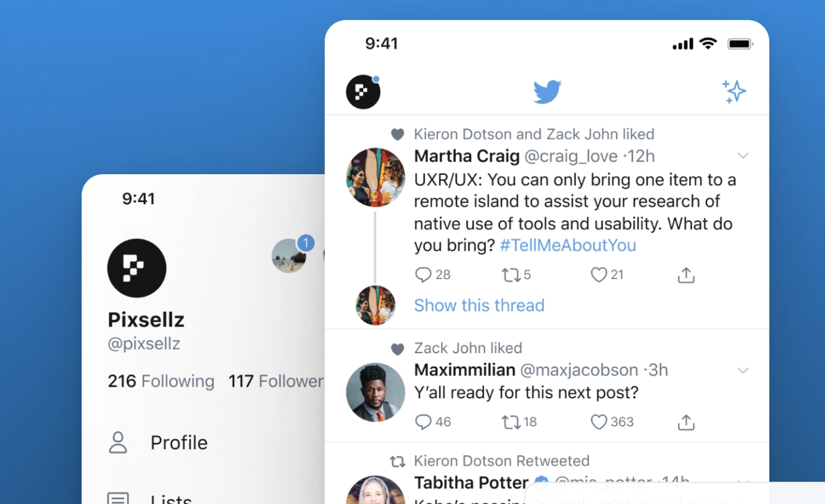Open the sparkle timeline settings icon
Screen dimensions: 825x504
click(734, 91)
